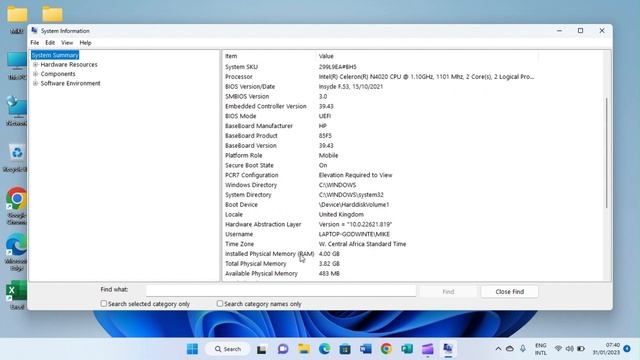Click System Information taskbar icon
This screenshot has width=640, height=360.
pos(448,349)
